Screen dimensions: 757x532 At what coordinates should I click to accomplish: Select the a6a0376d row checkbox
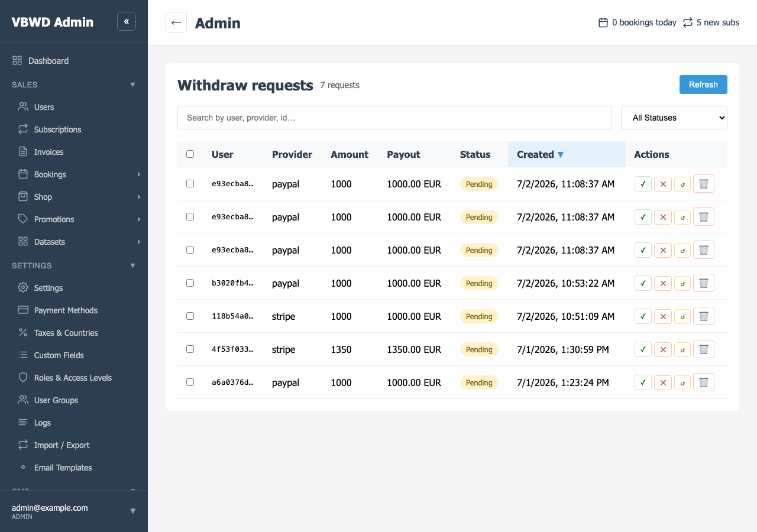pos(190,382)
